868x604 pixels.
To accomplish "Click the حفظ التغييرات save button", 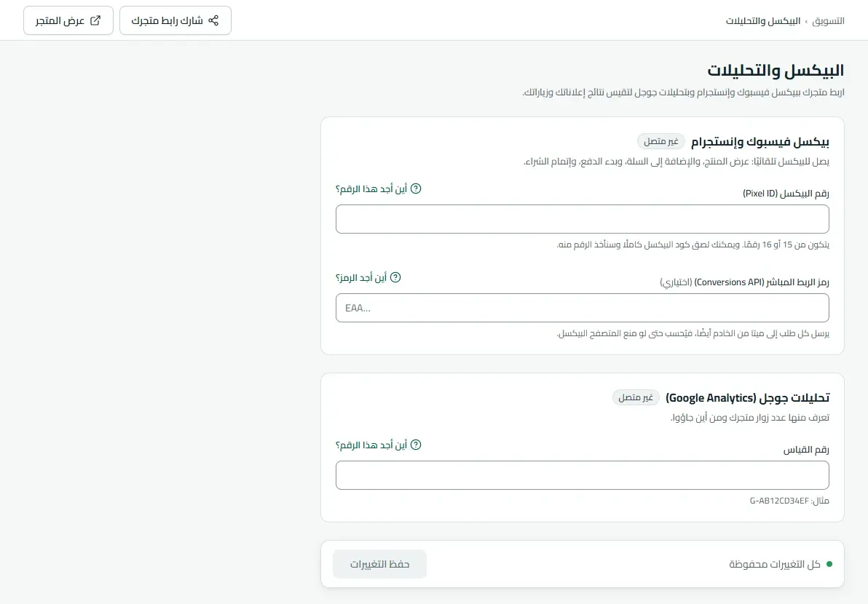I will [x=380, y=564].
